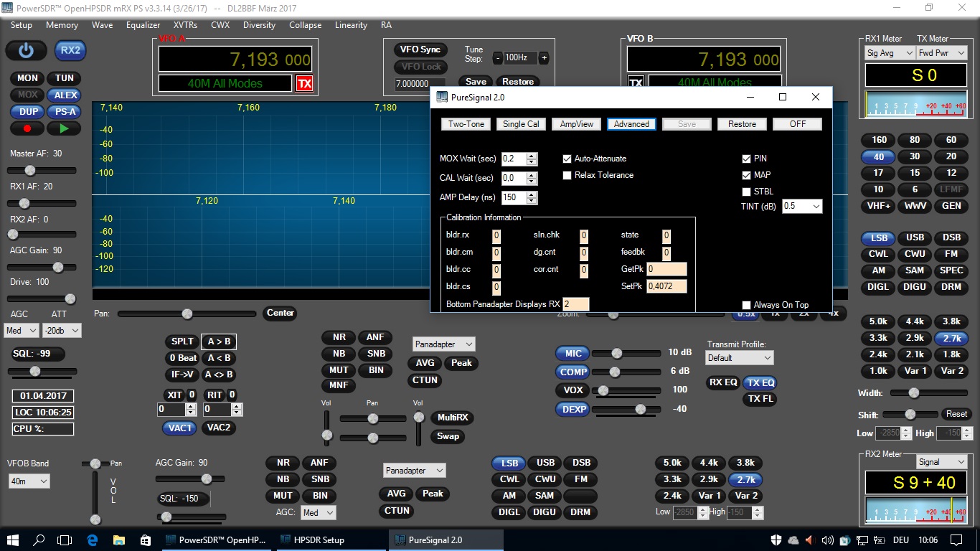Open Setup menu
Viewport: 980px width, 551px height.
tap(22, 25)
